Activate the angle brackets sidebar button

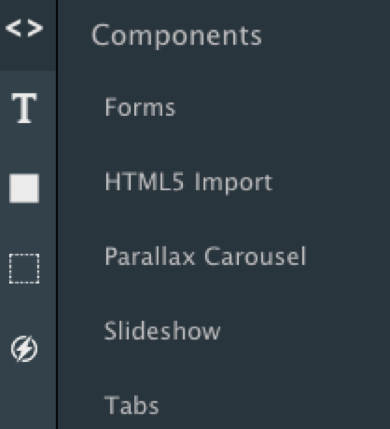(x=24, y=28)
